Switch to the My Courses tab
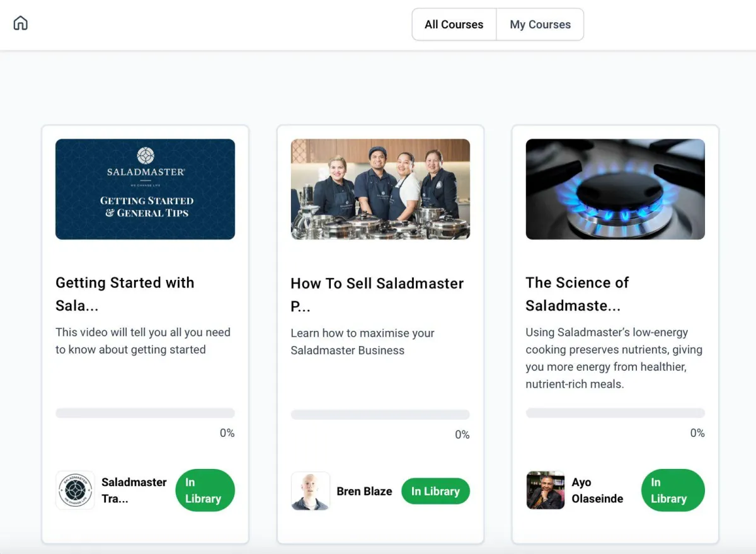This screenshot has height=554, width=756. [x=541, y=25]
